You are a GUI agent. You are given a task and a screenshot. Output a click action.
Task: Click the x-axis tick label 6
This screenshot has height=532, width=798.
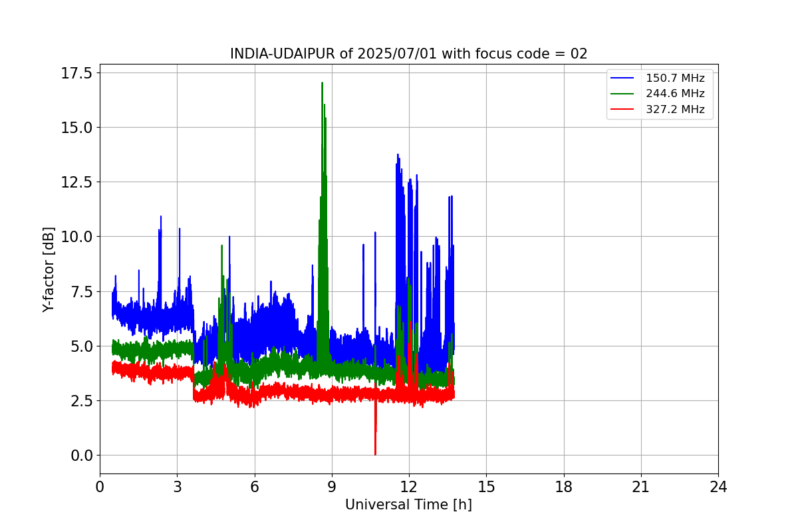pos(255,487)
